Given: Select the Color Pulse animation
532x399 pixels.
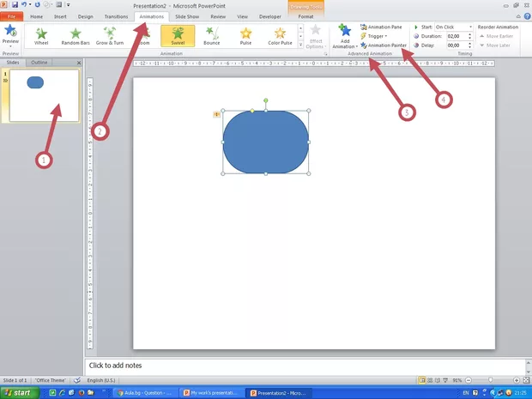Looking at the screenshot, I should coord(280,35).
